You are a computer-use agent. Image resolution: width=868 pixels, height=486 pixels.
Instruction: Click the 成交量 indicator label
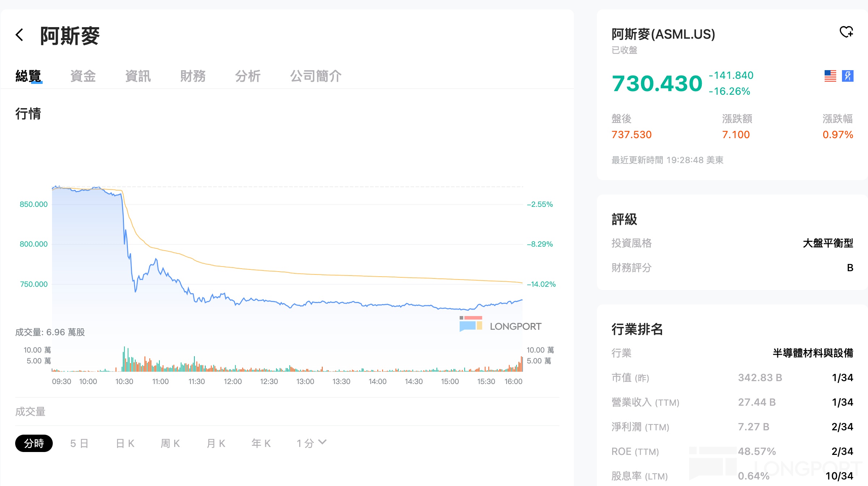[30, 412]
